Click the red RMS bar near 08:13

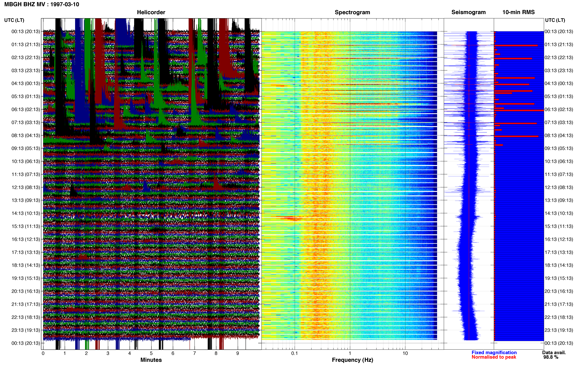pos(516,136)
